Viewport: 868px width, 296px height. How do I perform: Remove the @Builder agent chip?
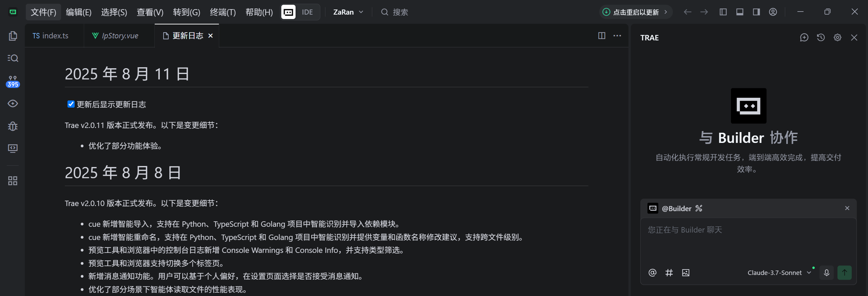(847, 208)
